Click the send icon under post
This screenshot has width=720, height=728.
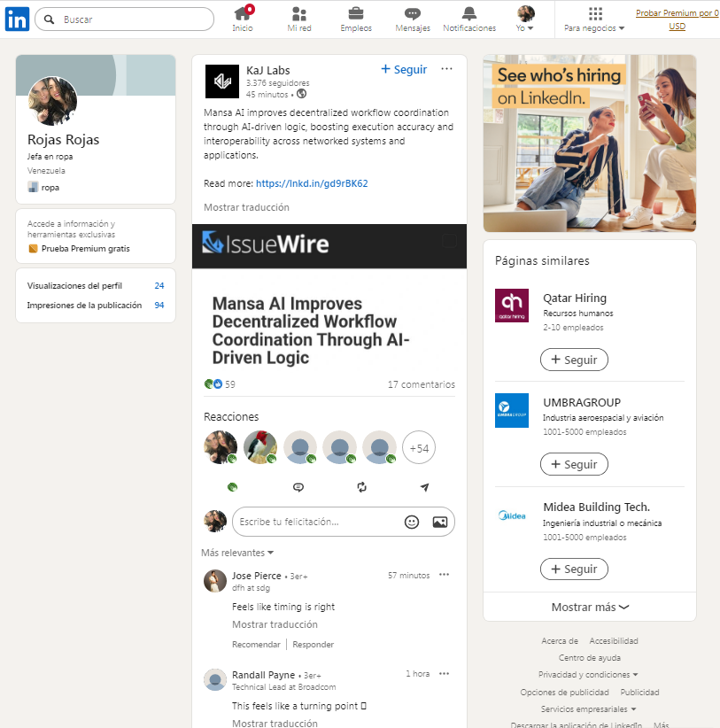pyautogui.click(x=424, y=487)
